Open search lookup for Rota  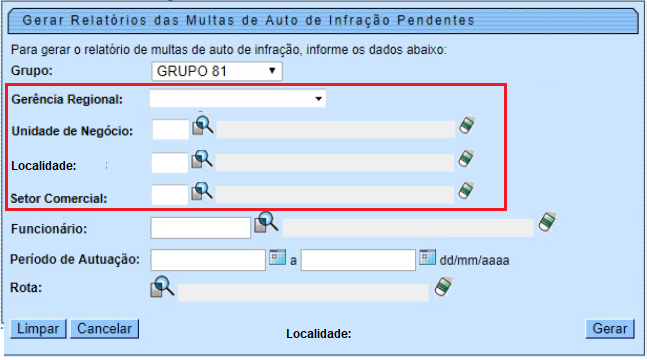[162, 287]
